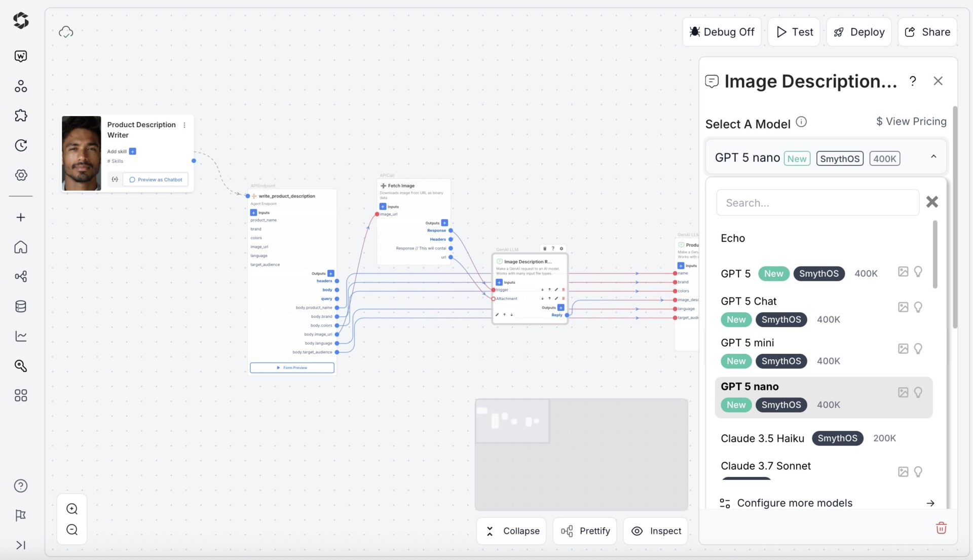Open View Pricing link
The width and height of the screenshot is (973, 560).
point(911,121)
